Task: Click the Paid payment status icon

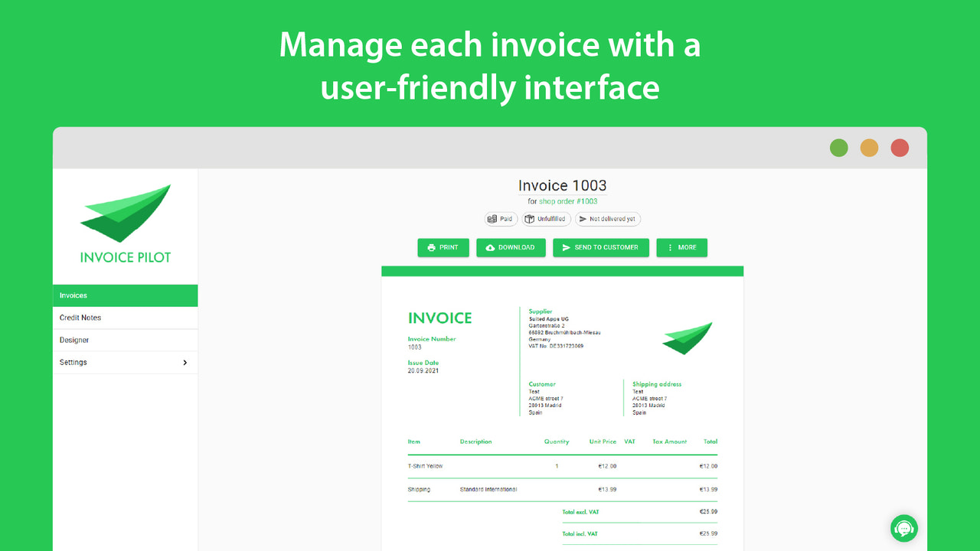Action: tap(492, 219)
